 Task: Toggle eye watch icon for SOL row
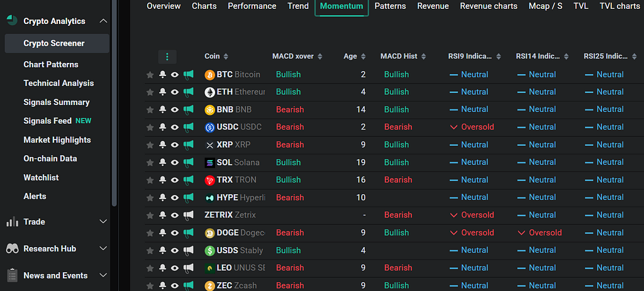coord(175,162)
